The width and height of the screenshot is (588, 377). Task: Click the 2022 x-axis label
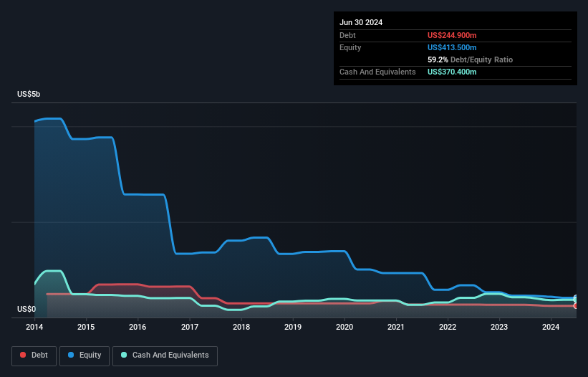[448, 327]
